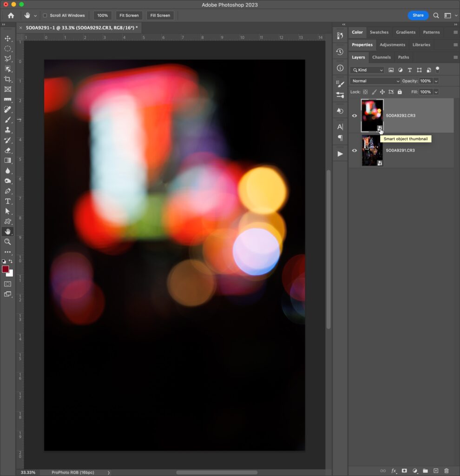Hide the 5O0A9291.CR3 layer
The height and width of the screenshot is (476, 460).
[x=355, y=151]
